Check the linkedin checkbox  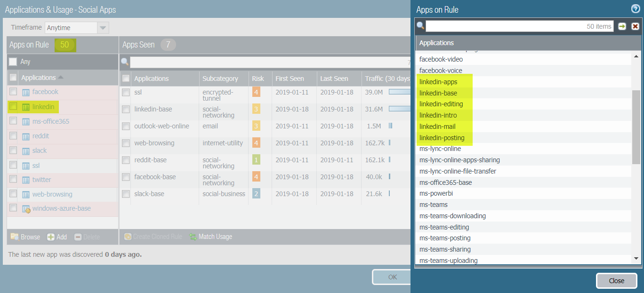(13, 106)
